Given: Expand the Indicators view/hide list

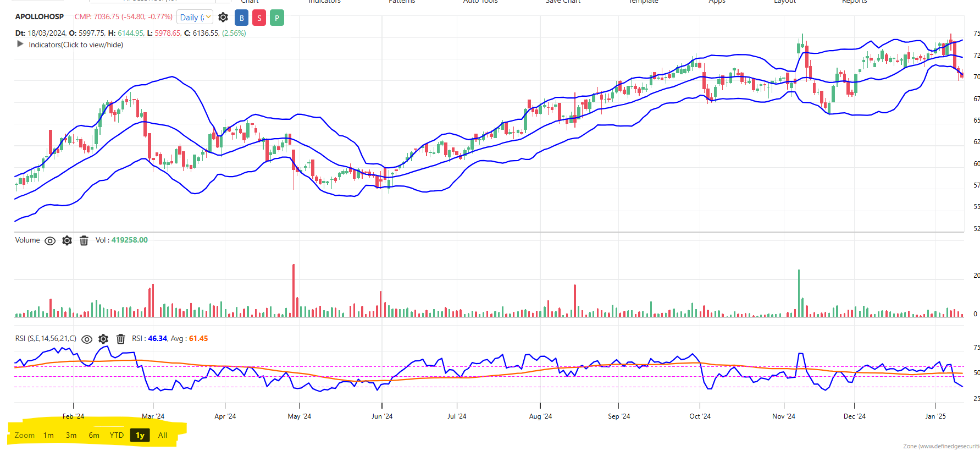Looking at the screenshot, I should [70, 45].
